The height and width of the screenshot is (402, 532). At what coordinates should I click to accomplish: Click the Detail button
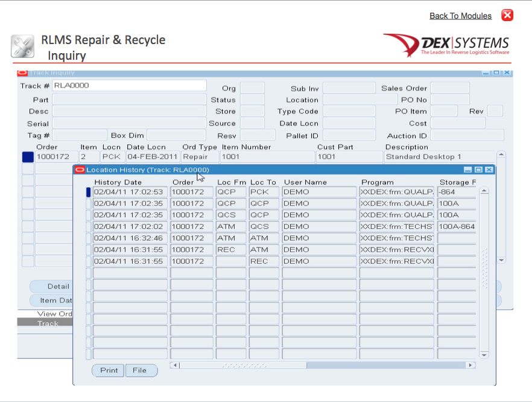click(52, 286)
